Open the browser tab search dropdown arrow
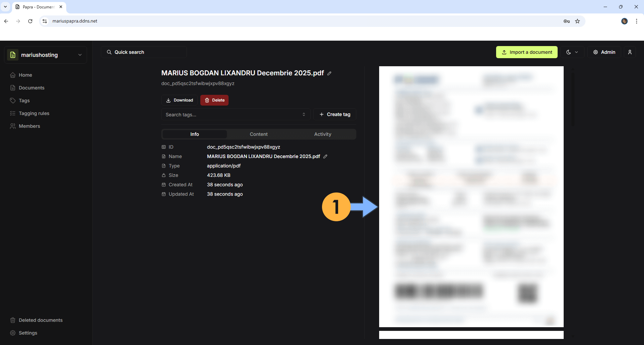The height and width of the screenshot is (345, 644). (x=5, y=7)
